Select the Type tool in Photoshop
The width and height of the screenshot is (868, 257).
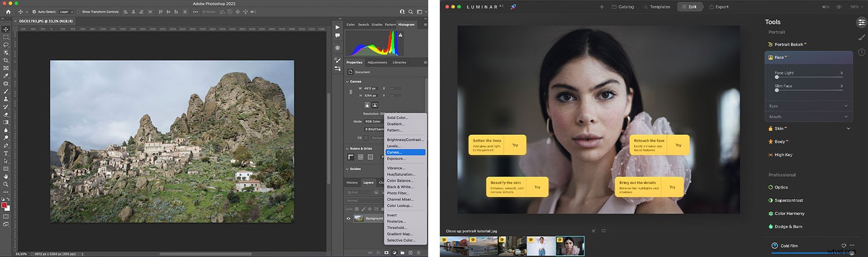click(6, 155)
